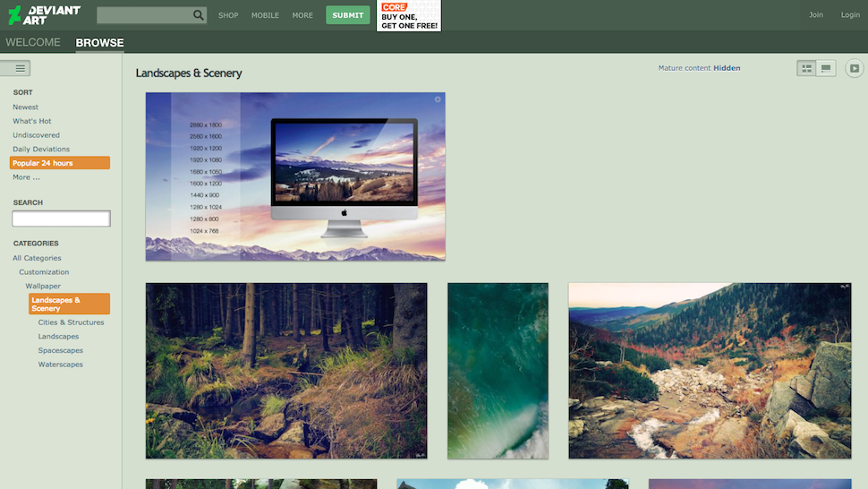Select the Waterscapes subcategory
The height and width of the screenshot is (489, 868).
click(60, 365)
